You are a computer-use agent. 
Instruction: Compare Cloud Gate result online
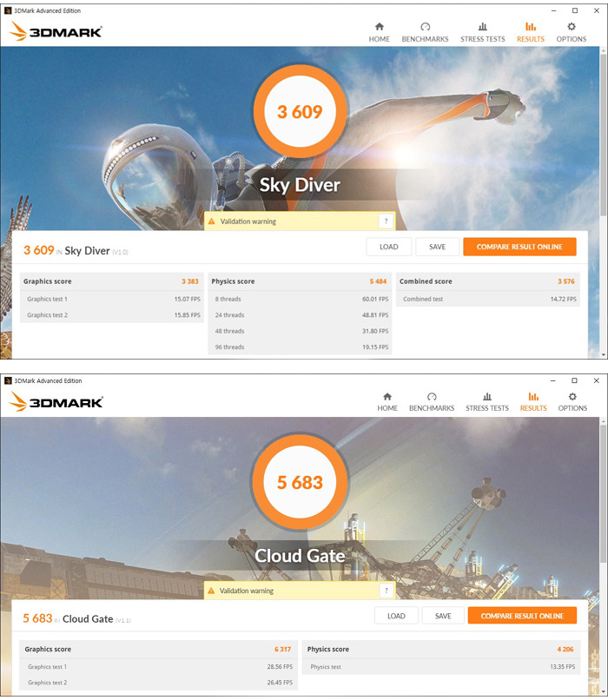[x=522, y=616]
